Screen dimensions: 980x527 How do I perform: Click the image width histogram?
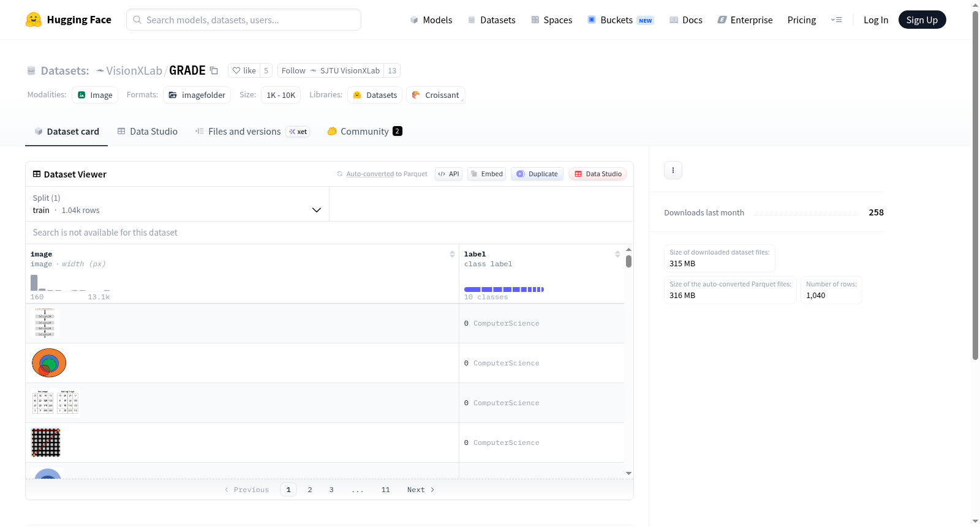(x=70, y=283)
